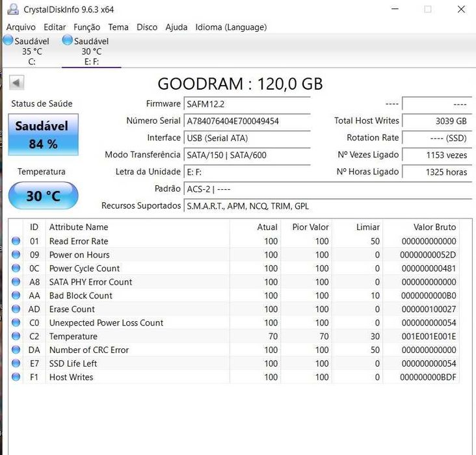Open the Função menu
The image size is (476, 455).
[86, 27]
